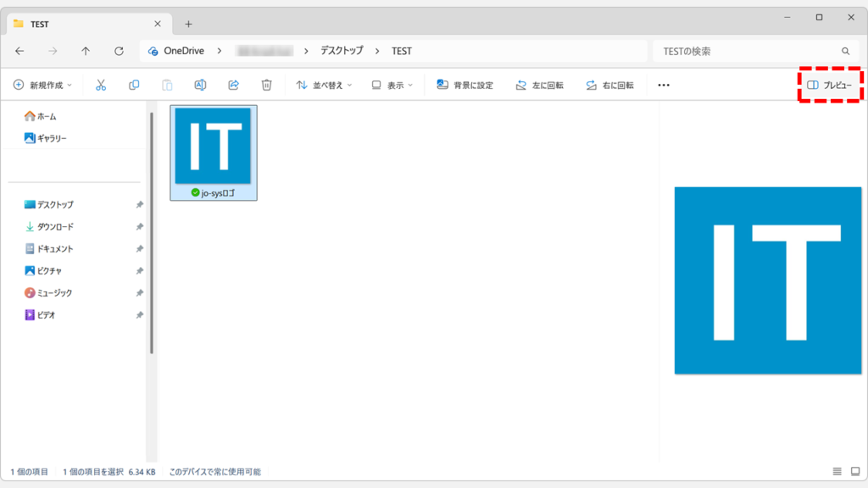The image size is (868, 488).
Task: Navigate back with the left arrow
Action: 19,51
